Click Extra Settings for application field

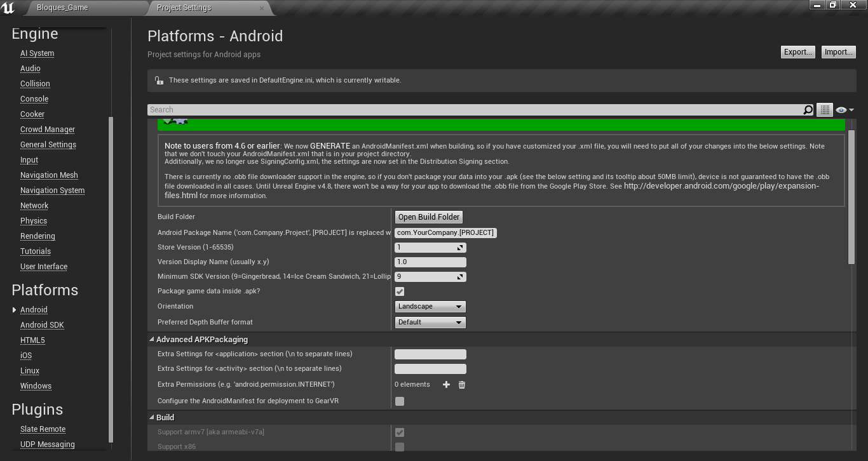pos(430,354)
